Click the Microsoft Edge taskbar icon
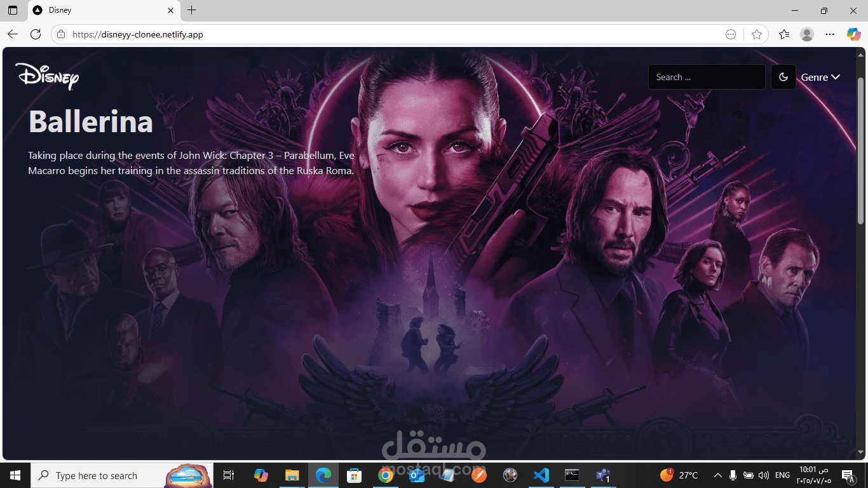 click(x=323, y=475)
